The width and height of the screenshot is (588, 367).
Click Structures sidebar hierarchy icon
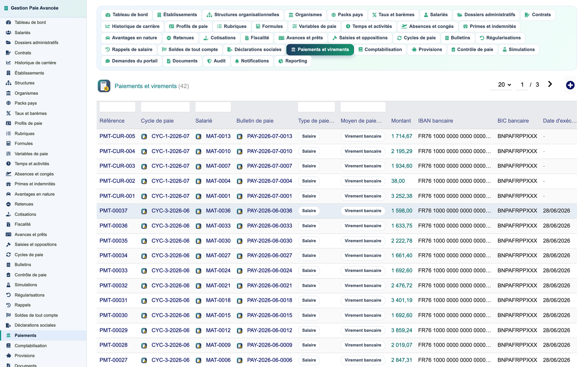point(9,83)
